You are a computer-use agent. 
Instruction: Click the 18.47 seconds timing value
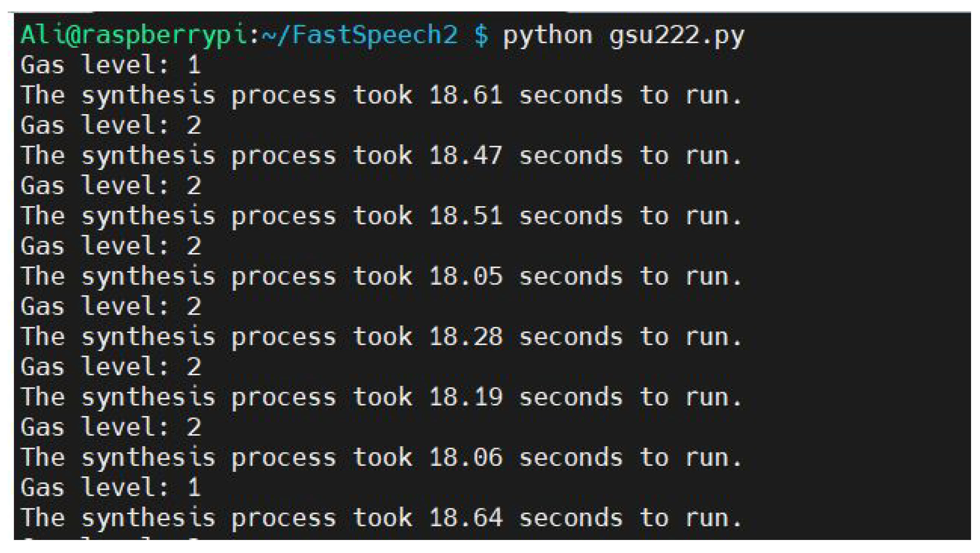tap(466, 156)
